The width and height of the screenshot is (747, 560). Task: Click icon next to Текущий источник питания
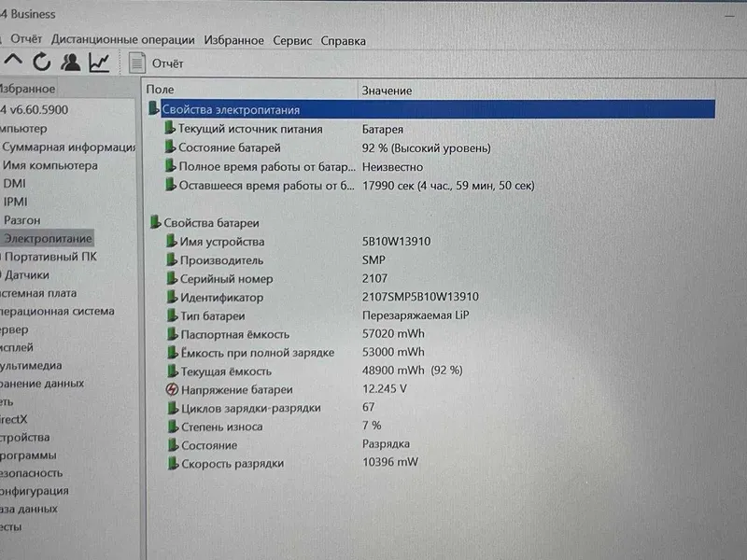tap(170, 128)
